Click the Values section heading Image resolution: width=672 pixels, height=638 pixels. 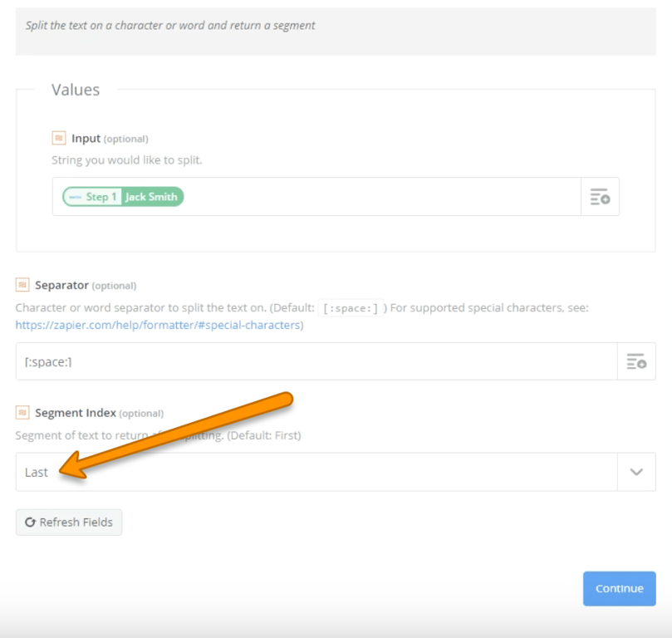[76, 90]
